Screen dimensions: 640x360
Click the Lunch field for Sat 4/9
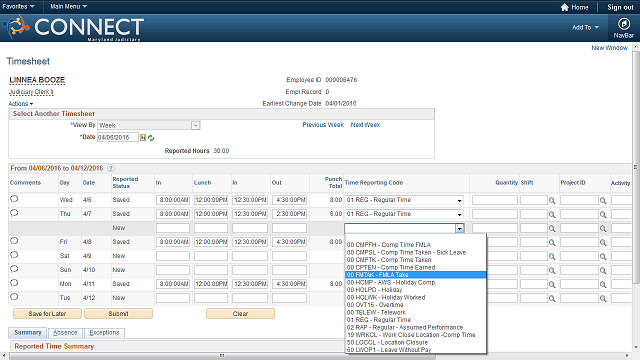click(x=211, y=256)
